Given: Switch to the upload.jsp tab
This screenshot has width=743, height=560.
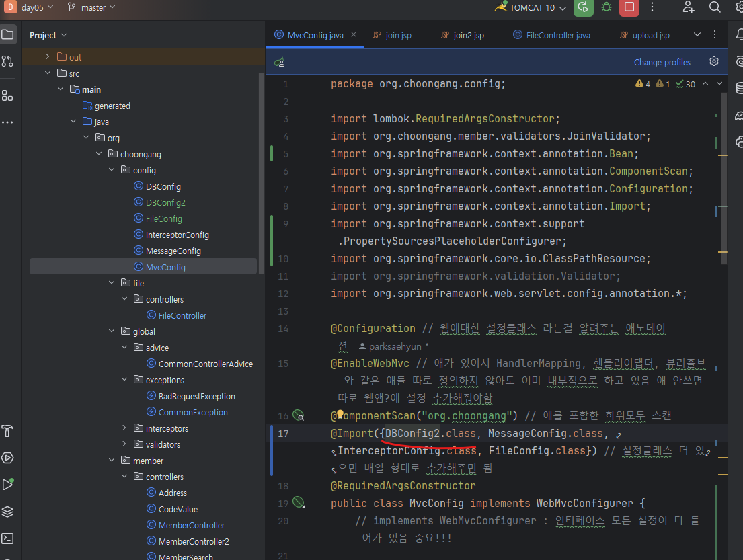Looking at the screenshot, I should click(645, 35).
